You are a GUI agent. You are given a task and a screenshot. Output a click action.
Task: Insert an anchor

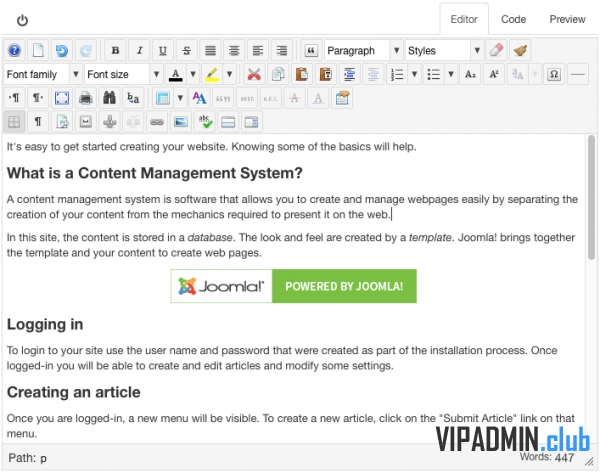109,122
